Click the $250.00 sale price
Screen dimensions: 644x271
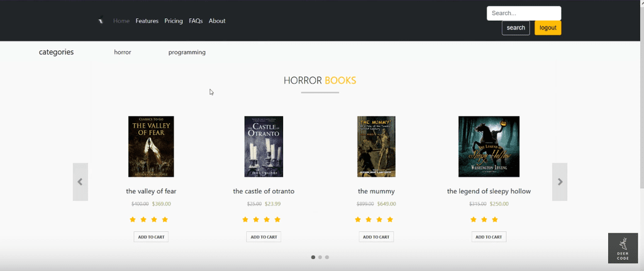pos(499,204)
